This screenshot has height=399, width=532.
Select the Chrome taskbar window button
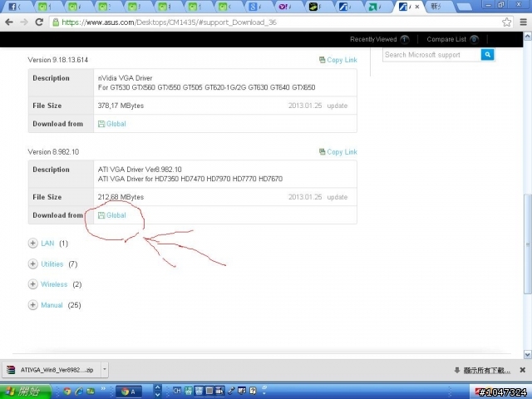coord(129,392)
